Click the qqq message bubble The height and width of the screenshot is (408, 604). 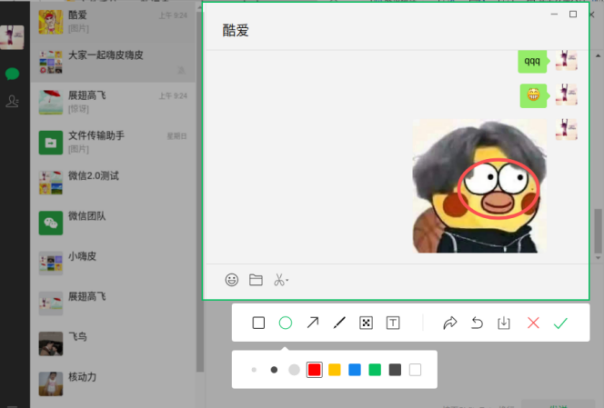[532, 61]
